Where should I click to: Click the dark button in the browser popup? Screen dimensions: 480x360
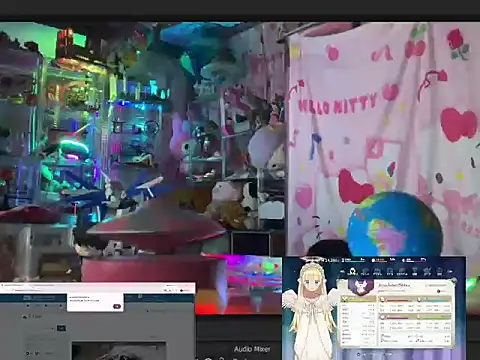point(117,306)
